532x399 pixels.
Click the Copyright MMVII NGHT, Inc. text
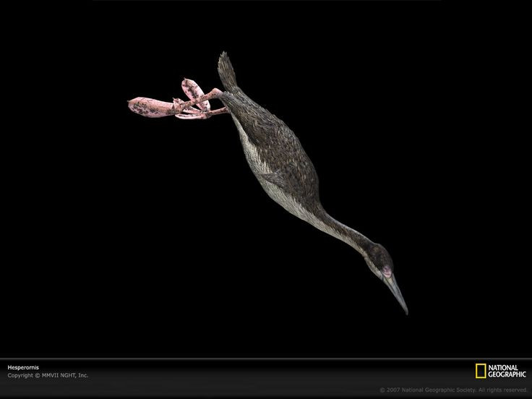pyautogui.click(x=48, y=375)
